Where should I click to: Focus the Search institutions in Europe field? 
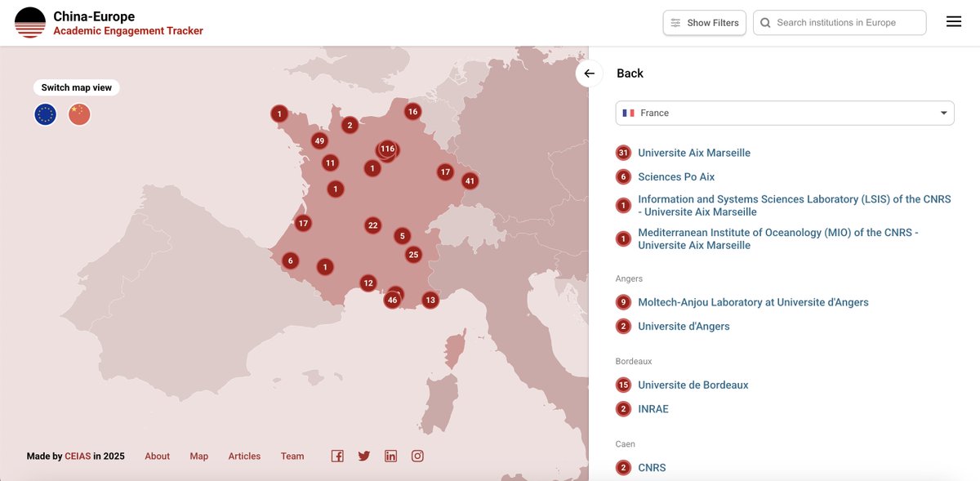(x=840, y=23)
